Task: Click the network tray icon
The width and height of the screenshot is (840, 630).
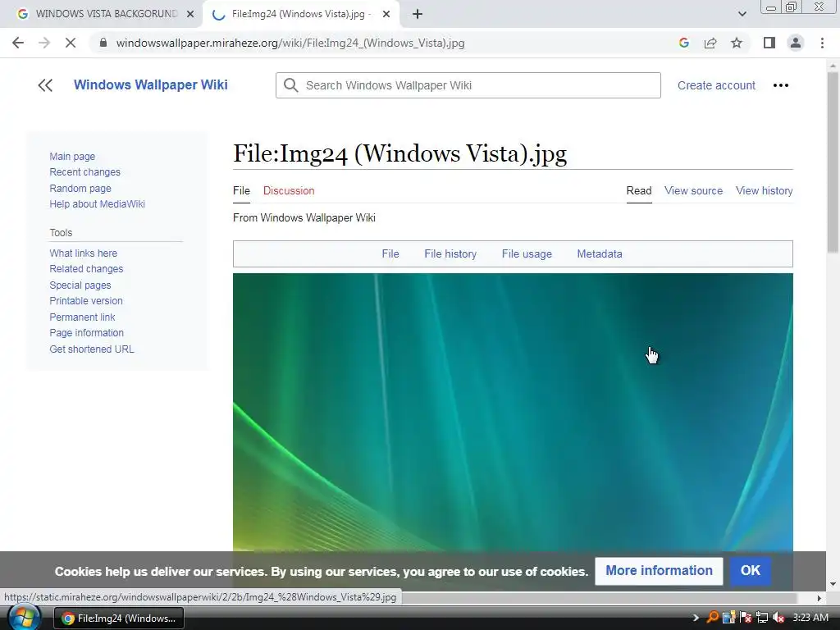Action: [762, 618]
